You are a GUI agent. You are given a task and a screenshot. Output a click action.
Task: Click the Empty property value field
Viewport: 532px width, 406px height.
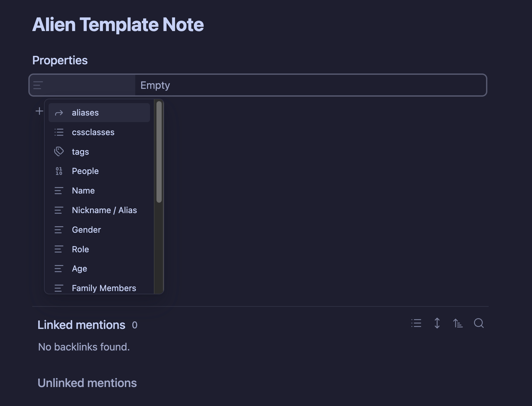click(309, 85)
